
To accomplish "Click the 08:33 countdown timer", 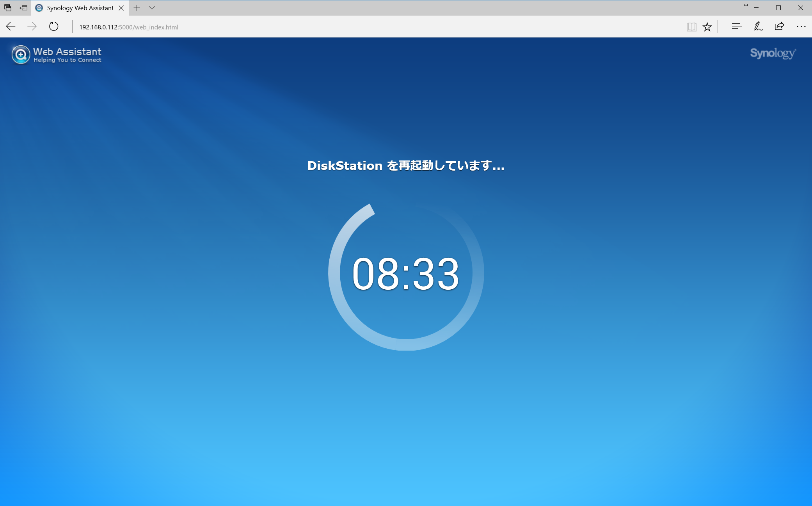I will pyautogui.click(x=406, y=274).
